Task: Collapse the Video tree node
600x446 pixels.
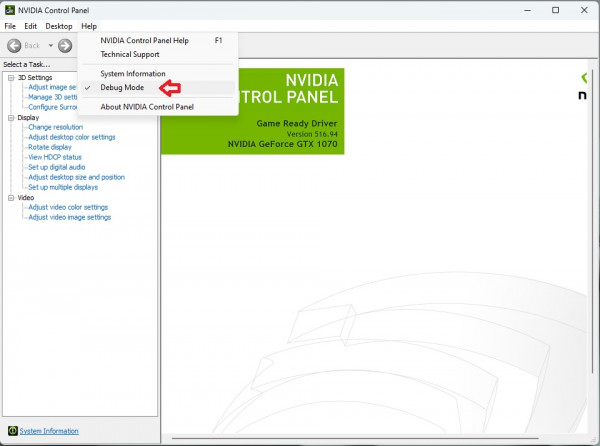Action: [10, 197]
